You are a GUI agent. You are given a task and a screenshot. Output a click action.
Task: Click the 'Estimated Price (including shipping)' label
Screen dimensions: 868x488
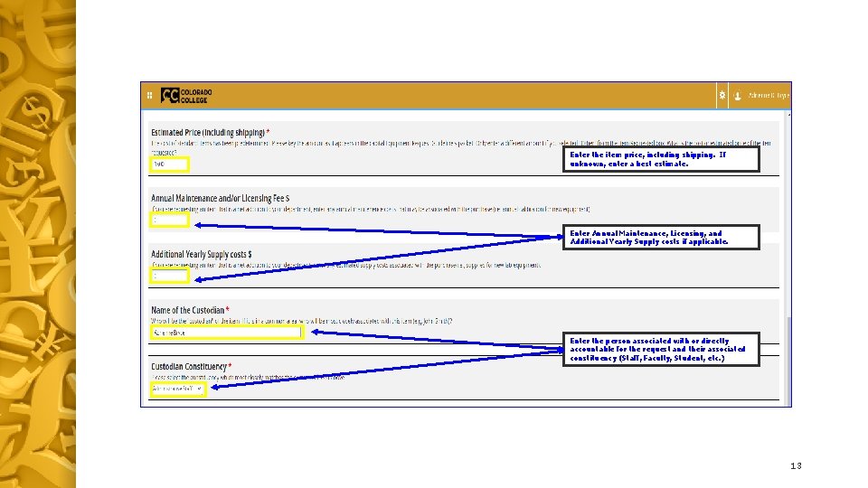[x=208, y=133]
